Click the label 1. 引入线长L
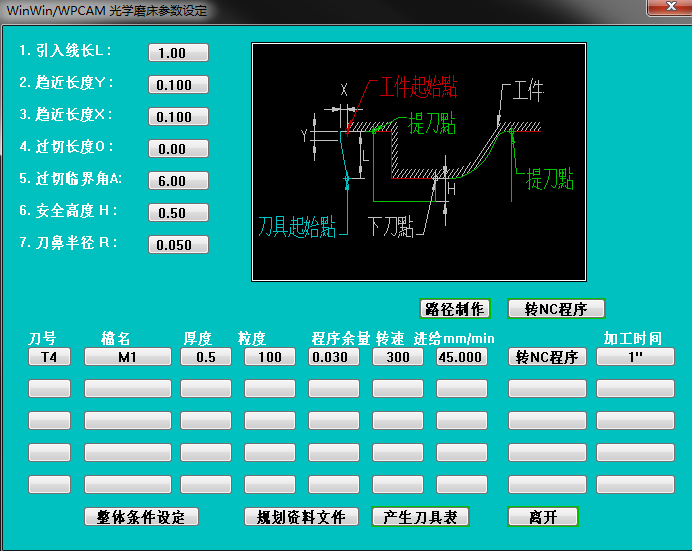 (x=65, y=50)
